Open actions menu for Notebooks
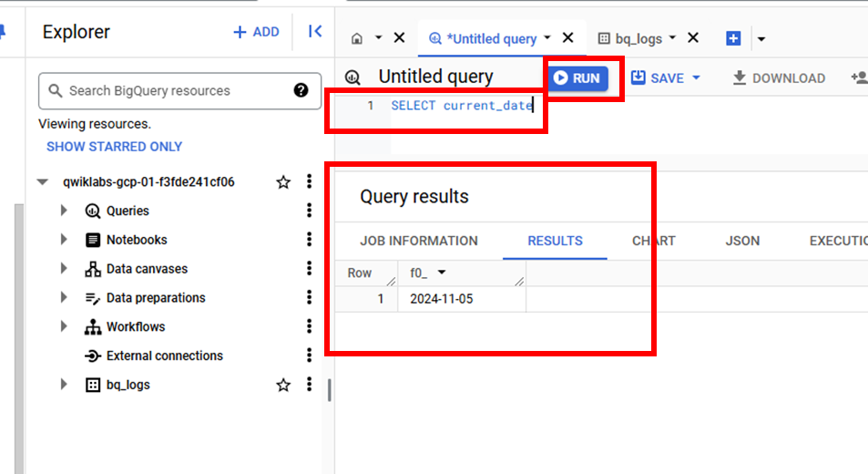Viewport: 868px width, 474px height. (309, 239)
